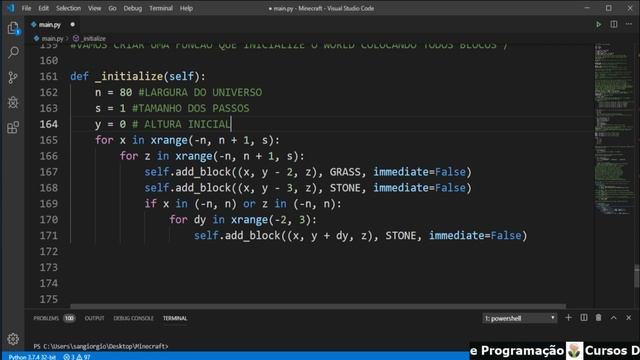This screenshot has height=360, width=640.
Task: Place cursor on 'def _initialize(self):' line
Action: pos(138,76)
